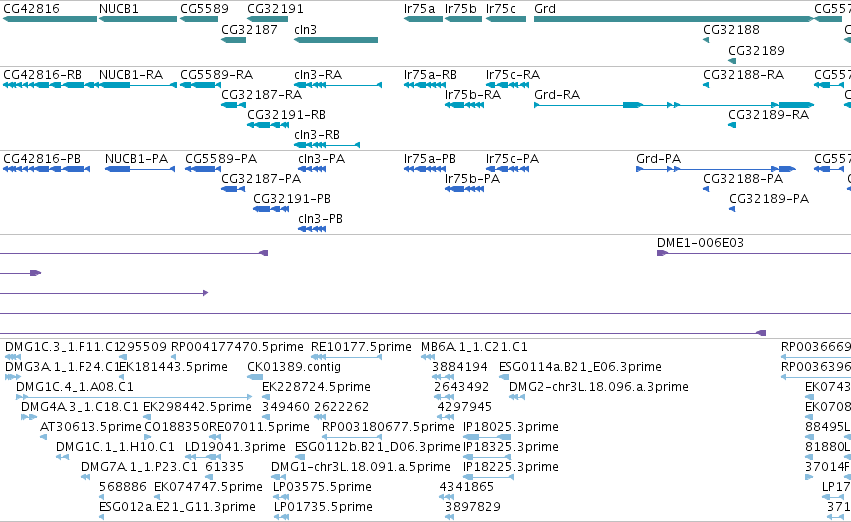The width and height of the screenshot is (851, 522).
Task: Click the EK074747.5prime EST label
Action: point(208,487)
